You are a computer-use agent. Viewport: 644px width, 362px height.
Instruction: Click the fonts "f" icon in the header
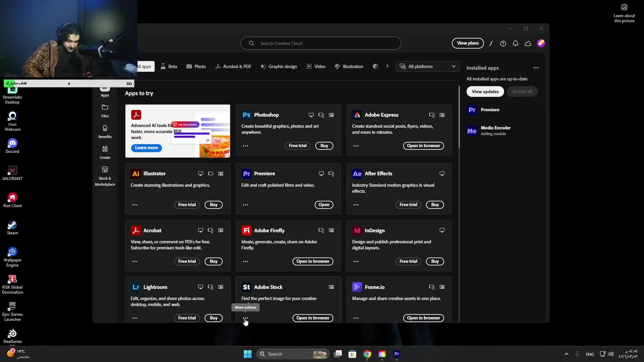491,43
